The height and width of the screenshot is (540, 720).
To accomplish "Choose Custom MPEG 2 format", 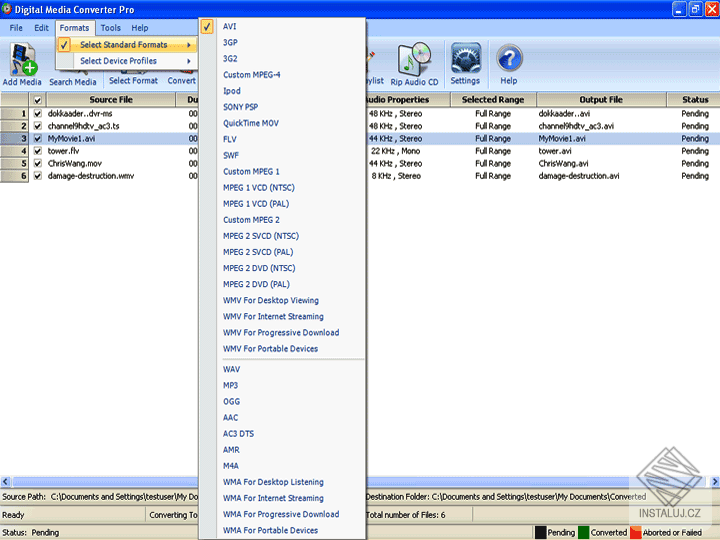I will click(x=282, y=219).
